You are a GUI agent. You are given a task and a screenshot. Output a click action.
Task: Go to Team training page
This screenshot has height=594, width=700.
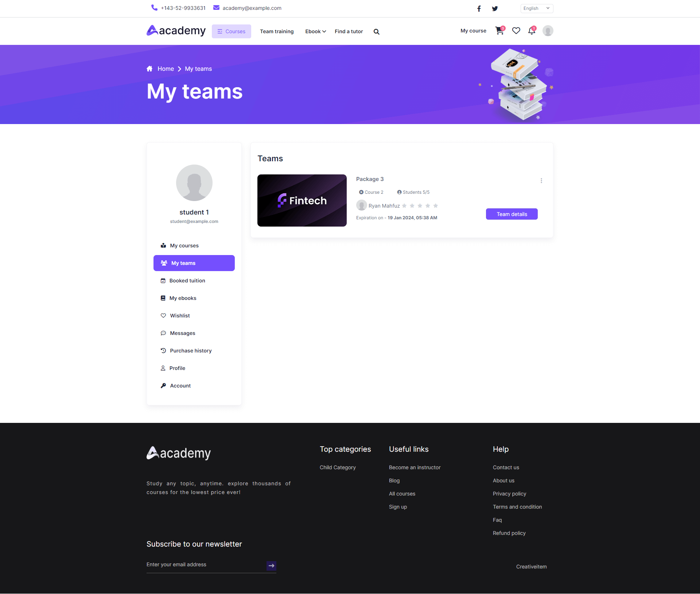click(277, 31)
